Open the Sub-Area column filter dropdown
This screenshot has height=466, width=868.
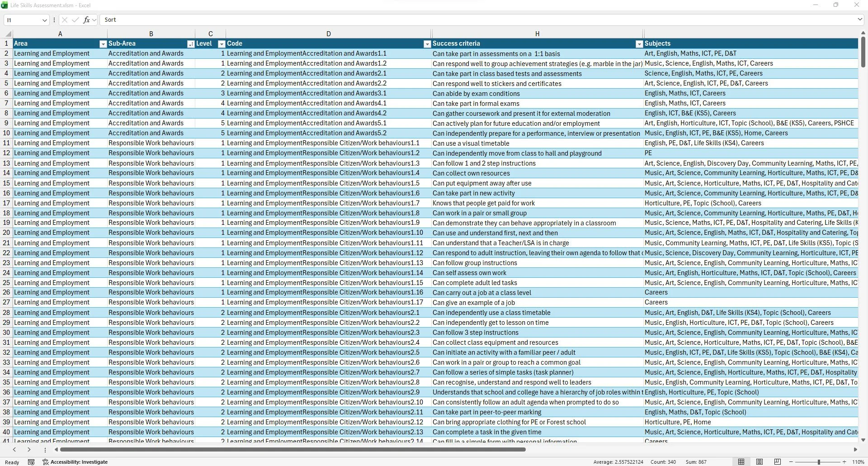click(x=191, y=44)
